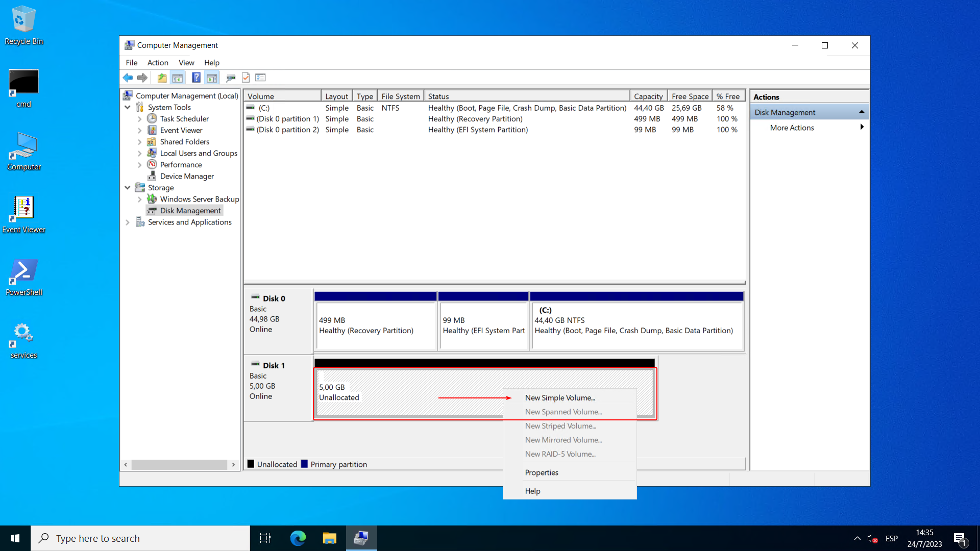Collapse the System Tools tree node

click(128, 107)
